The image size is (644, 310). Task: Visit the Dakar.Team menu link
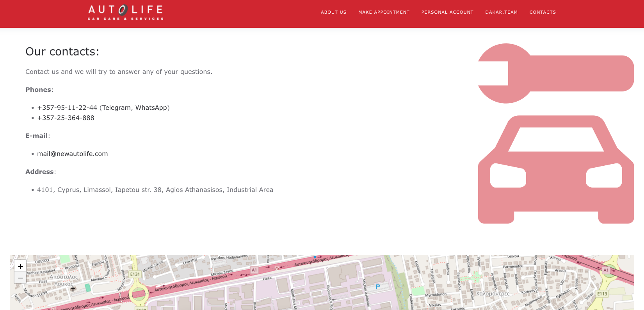point(501,12)
